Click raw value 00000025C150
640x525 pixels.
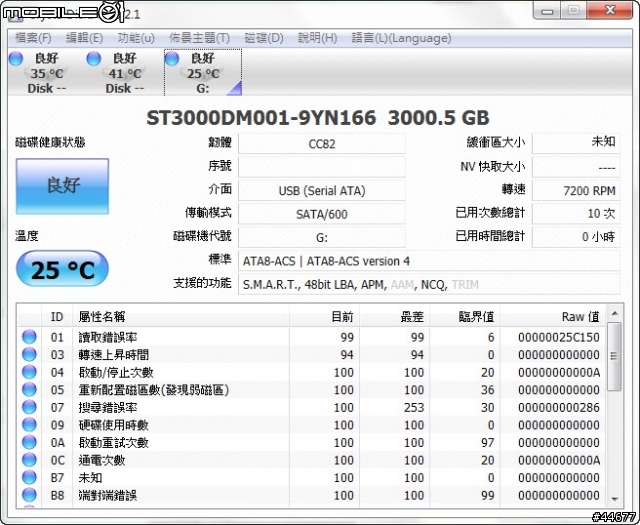pos(559,337)
